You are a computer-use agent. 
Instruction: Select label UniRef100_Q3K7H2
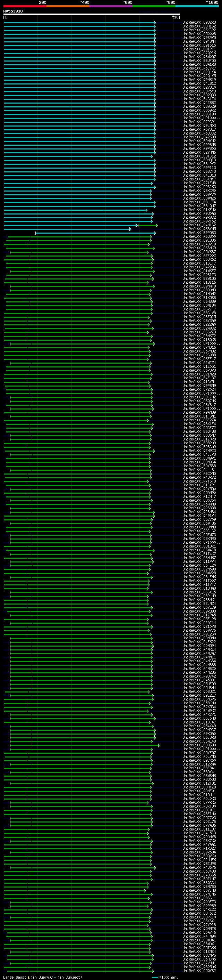(x=199, y=397)
